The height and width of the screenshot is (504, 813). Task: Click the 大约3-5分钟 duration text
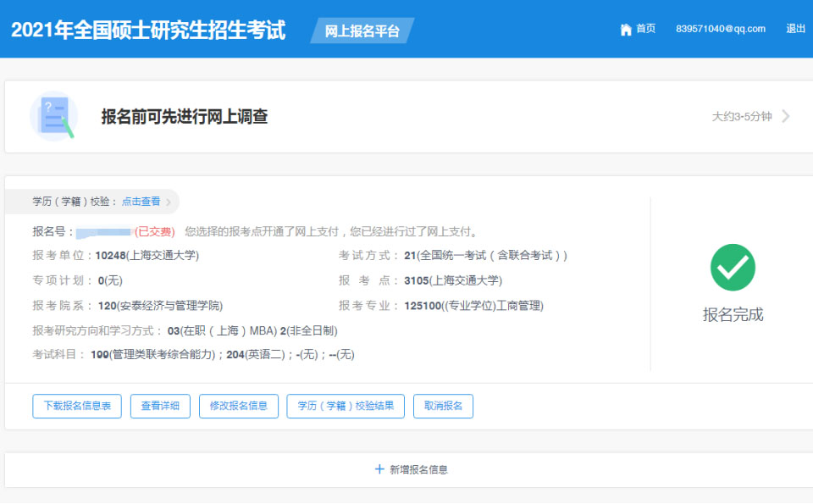(742, 117)
